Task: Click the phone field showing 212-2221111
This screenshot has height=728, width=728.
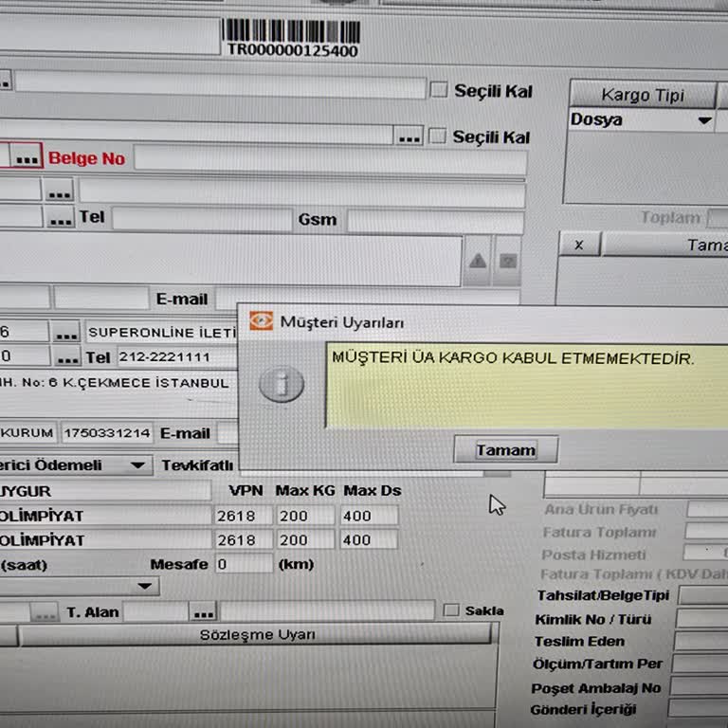Action: (x=177, y=357)
